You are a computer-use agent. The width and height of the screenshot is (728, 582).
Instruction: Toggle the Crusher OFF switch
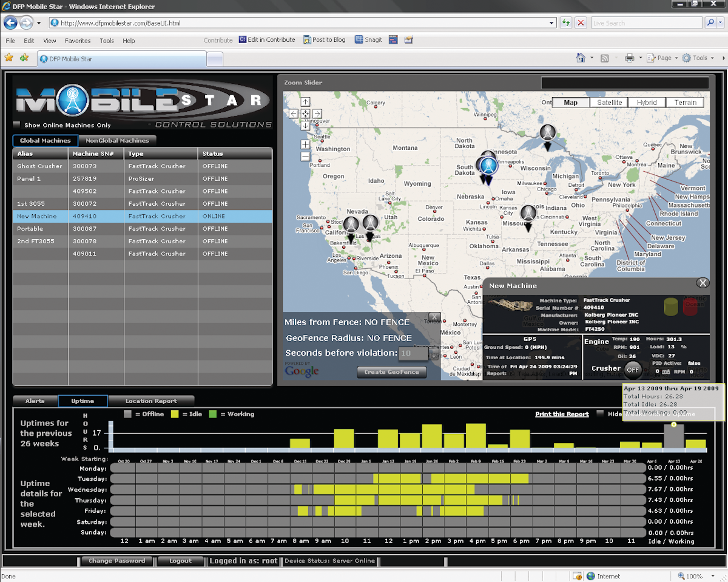point(632,370)
